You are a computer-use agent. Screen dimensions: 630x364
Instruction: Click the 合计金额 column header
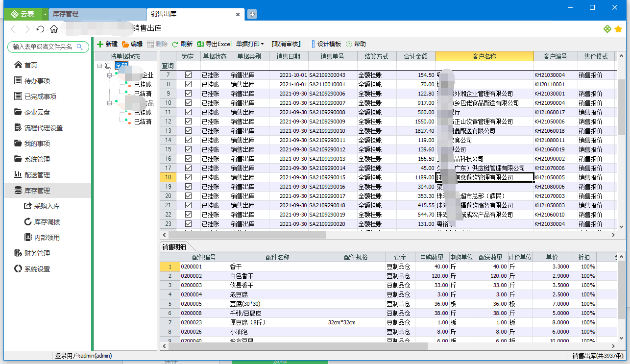pyautogui.click(x=416, y=56)
